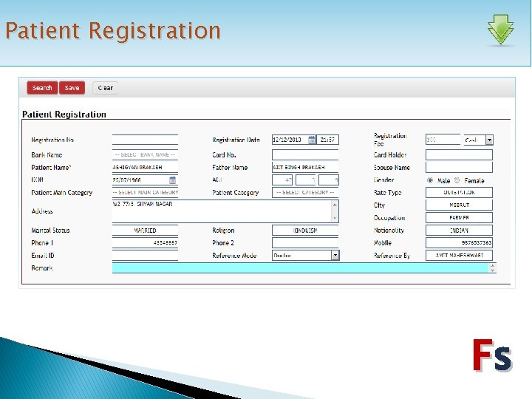Click the Patient Registration slide title
The image size is (532, 399).
tap(113, 31)
